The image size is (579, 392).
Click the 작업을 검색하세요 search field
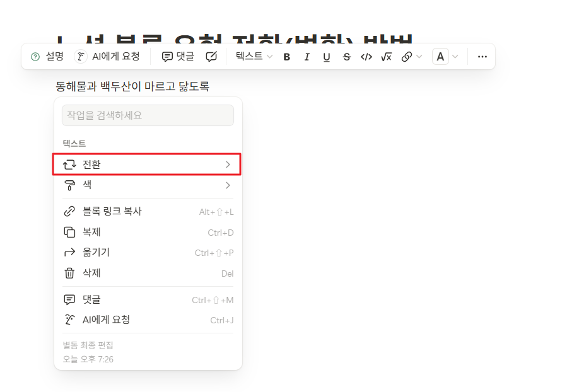point(147,115)
